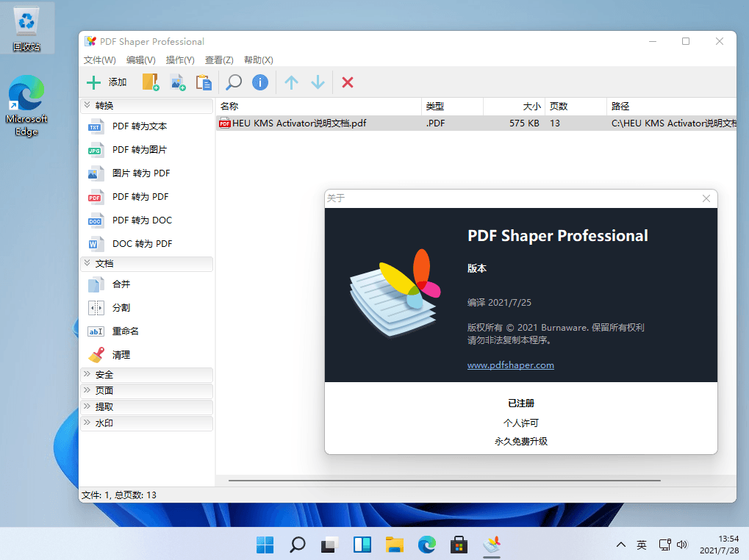749x560 pixels.
Task: Move file up with arrow icon
Action: coord(291,82)
